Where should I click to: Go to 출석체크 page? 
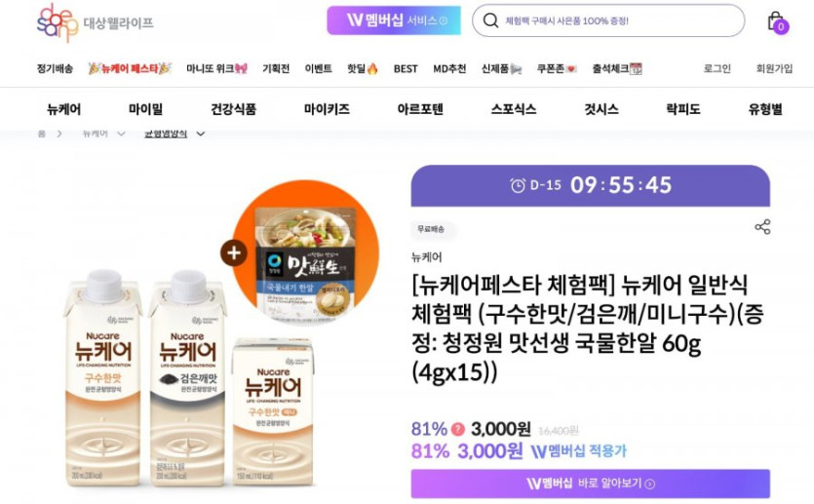coord(617,68)
